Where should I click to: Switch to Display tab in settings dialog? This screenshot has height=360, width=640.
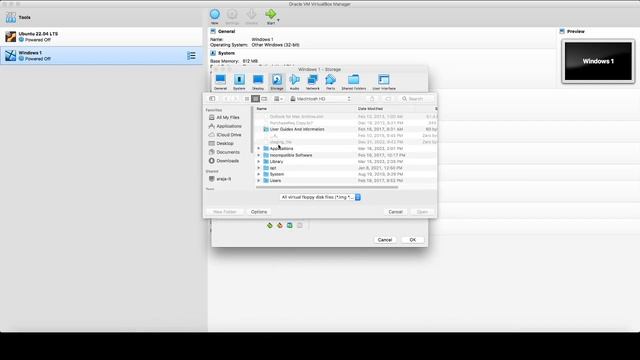coord(258,82)
